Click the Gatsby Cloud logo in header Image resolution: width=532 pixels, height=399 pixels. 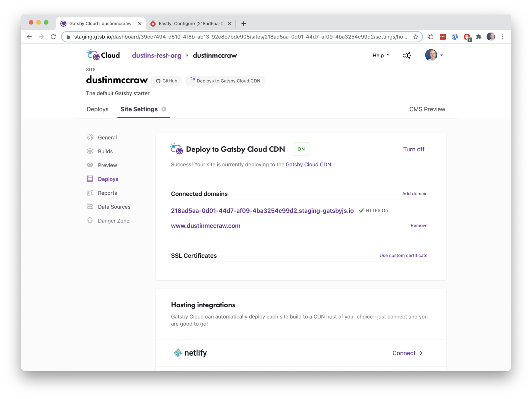(103, 55)
